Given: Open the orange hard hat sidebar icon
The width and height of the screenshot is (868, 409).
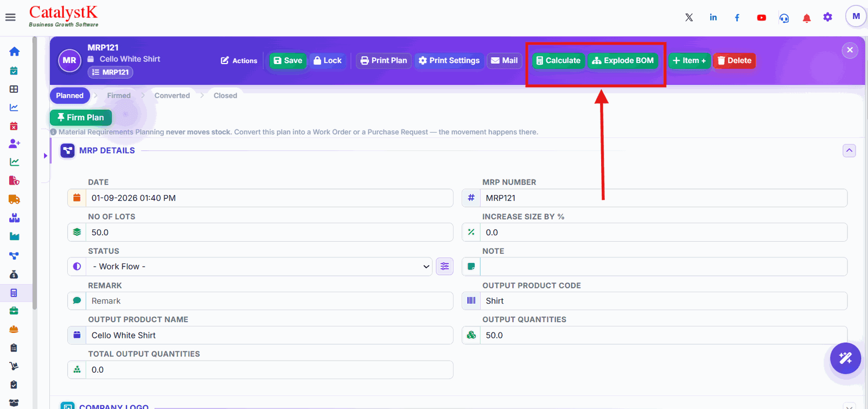Looking at the screenshot, I should (14, 329).
